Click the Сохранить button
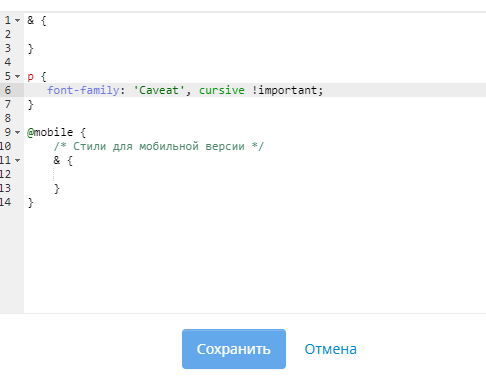486x391 pixels. pos(234,349)
